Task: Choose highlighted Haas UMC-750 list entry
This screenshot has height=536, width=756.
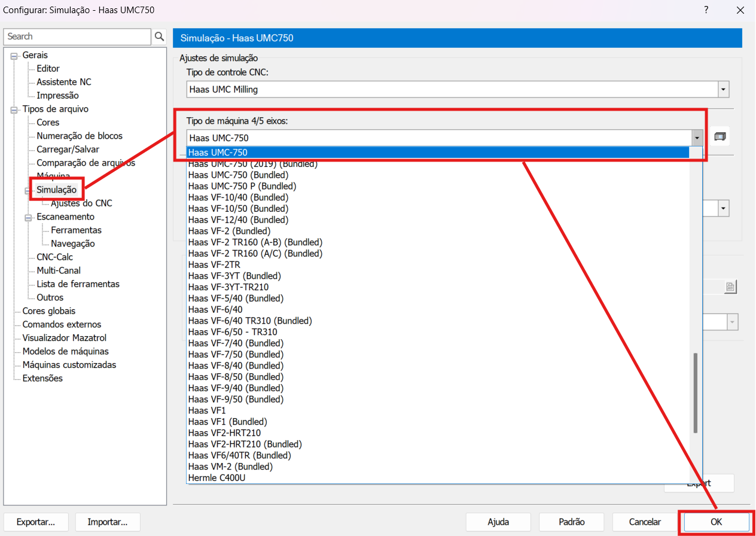Action: click(x=438, y=153)
